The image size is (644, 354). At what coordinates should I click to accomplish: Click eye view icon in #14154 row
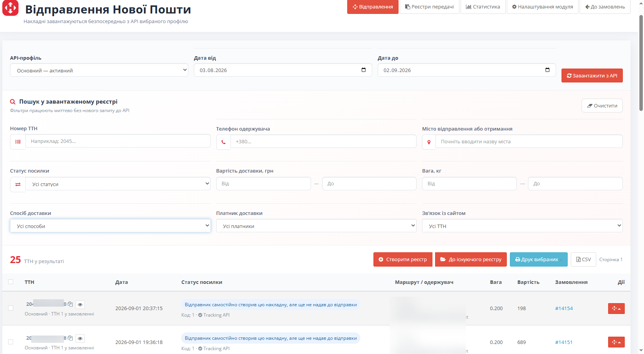pyautogui.click(x=80, y=305)
